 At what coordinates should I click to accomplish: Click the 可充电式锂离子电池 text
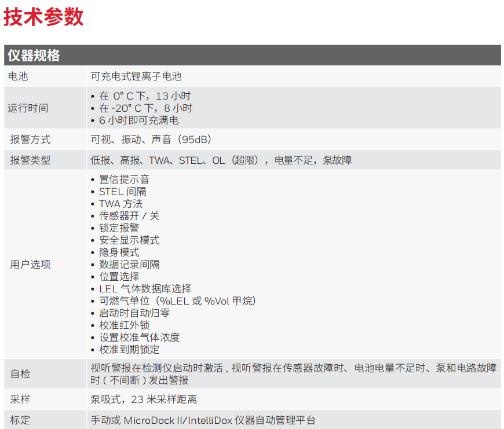tap(136, 76)
